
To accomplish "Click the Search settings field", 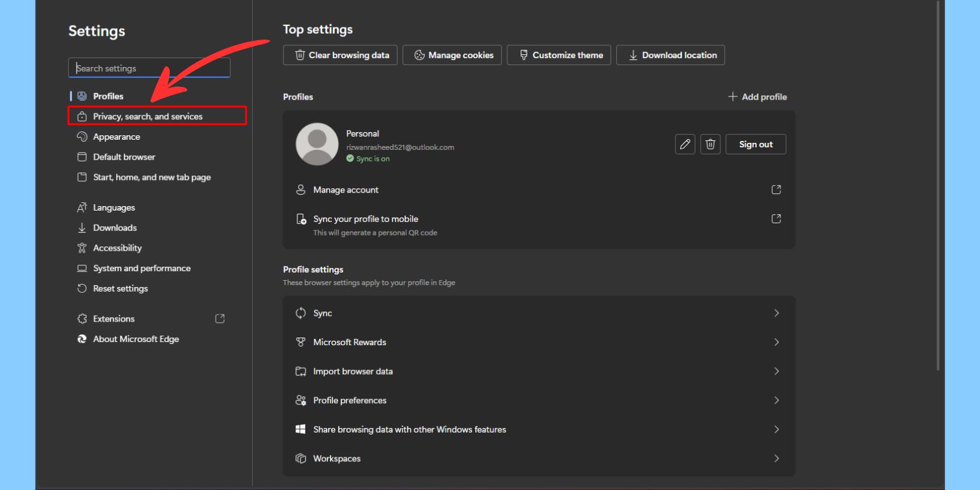I will (149, 68).
